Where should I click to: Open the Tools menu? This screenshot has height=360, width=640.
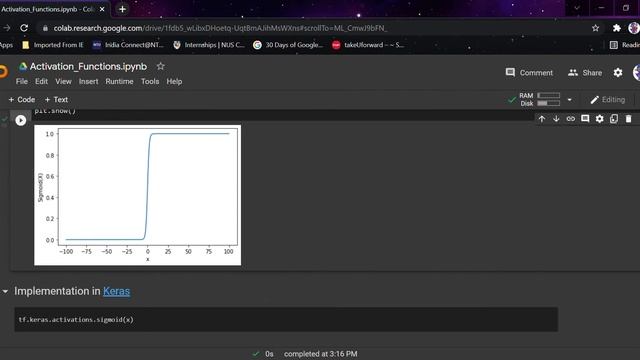[x=150, y=82]
